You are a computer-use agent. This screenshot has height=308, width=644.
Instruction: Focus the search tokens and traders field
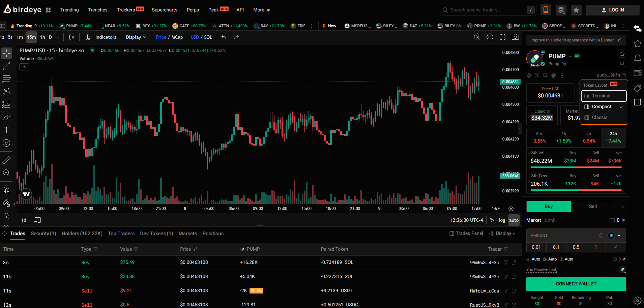pos(487,10)
